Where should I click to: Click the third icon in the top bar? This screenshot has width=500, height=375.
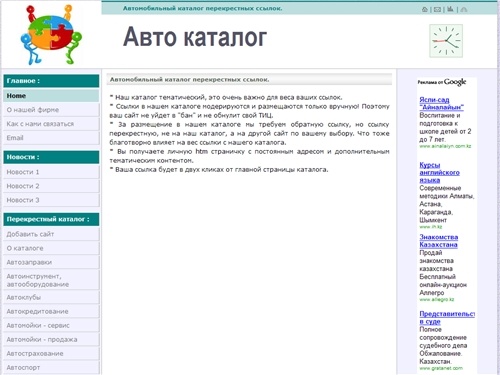point(450,9)
